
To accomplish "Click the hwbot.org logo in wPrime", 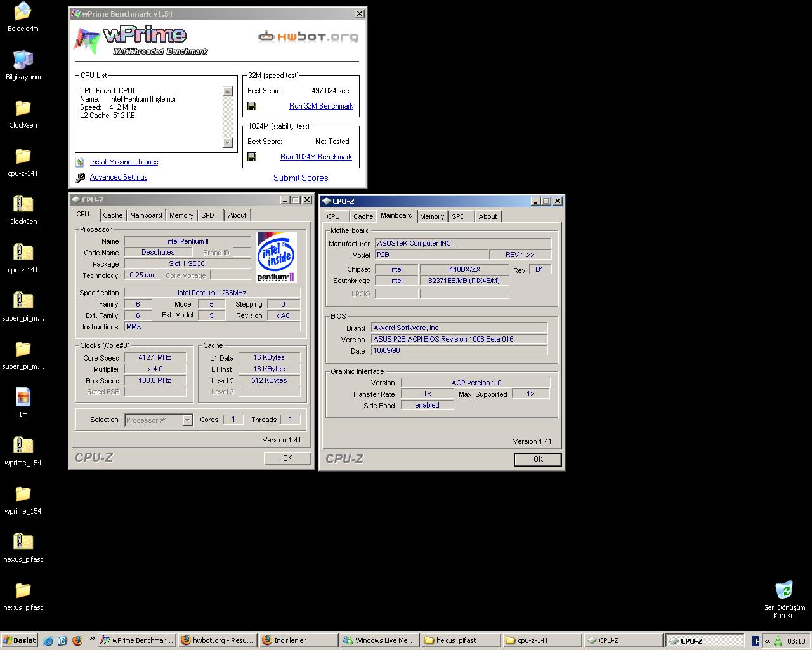I will tap(308, 37).
